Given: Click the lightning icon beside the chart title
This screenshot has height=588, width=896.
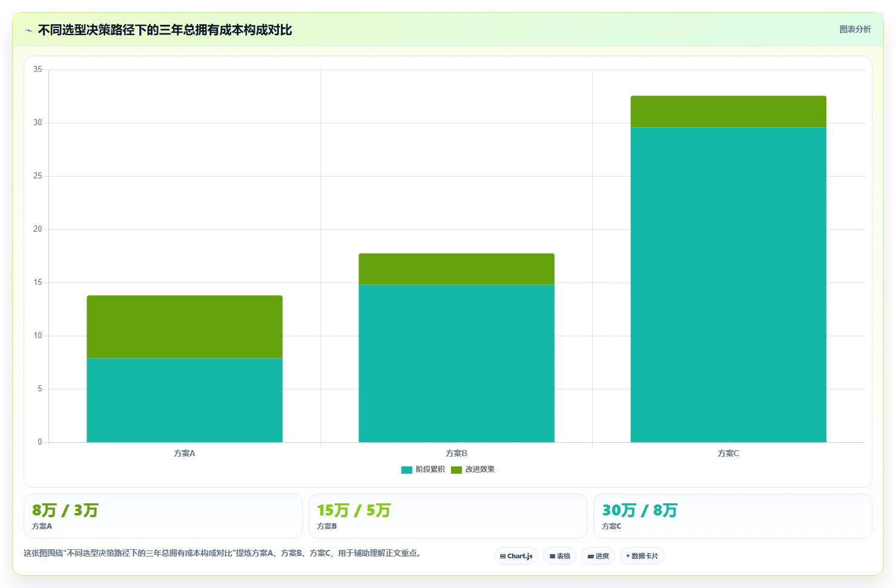Looking at the screenshot, I should (28, 30).
